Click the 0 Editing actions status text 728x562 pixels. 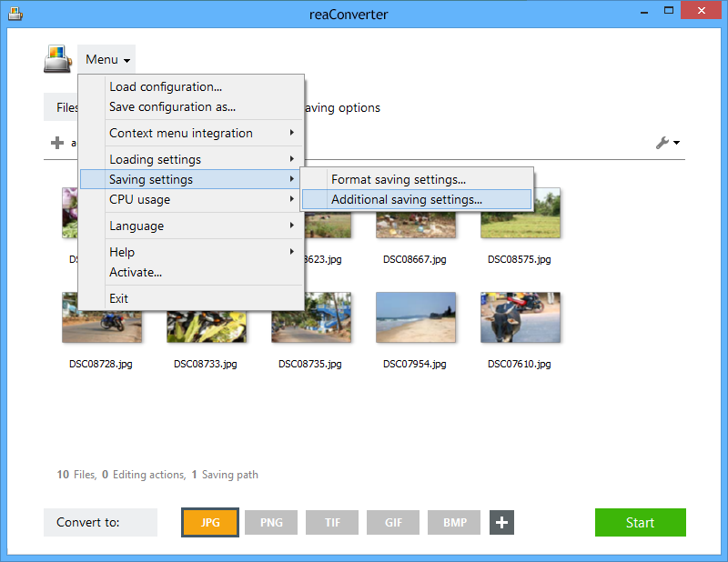(144, 475)
